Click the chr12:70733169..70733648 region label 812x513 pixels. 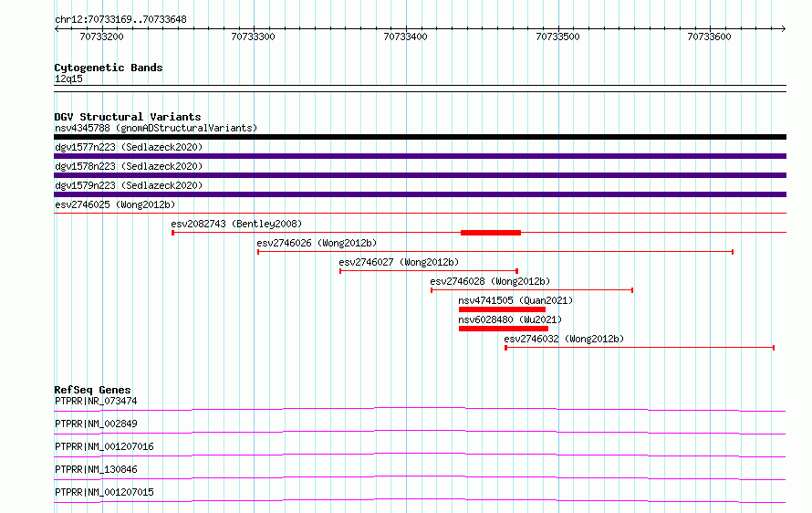tap(120, 19)
